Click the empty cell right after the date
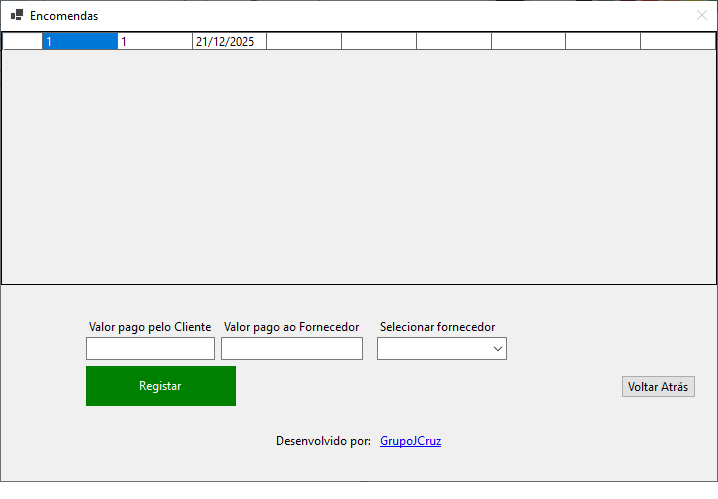The image size is (718, 499). (x=304, y=42)
